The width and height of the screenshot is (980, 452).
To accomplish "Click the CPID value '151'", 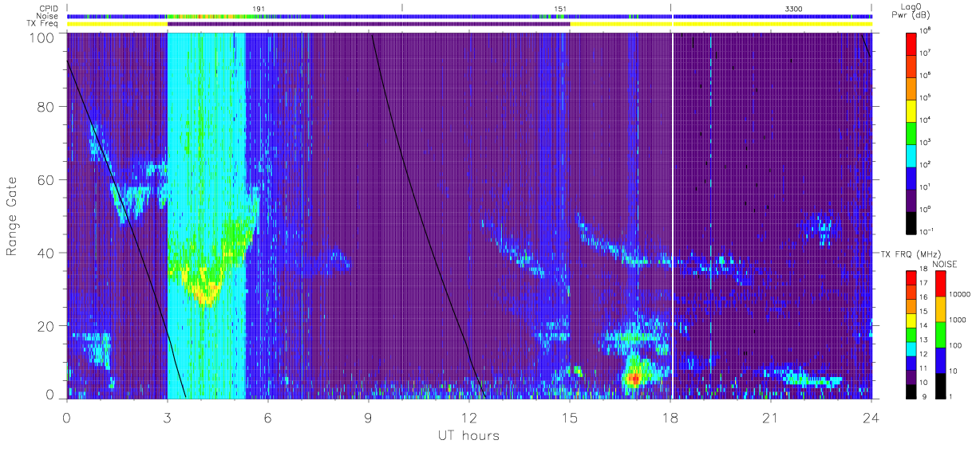I will 559,8.
